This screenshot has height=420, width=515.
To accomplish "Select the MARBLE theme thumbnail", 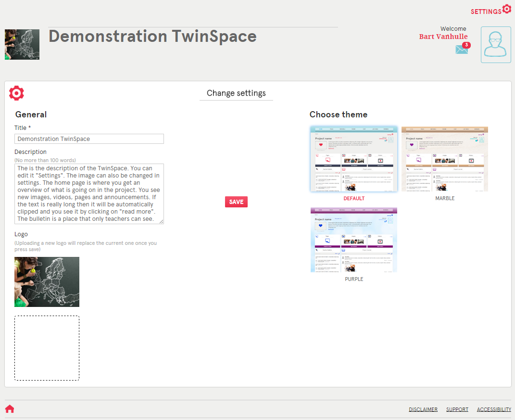I will pos(445,159).
